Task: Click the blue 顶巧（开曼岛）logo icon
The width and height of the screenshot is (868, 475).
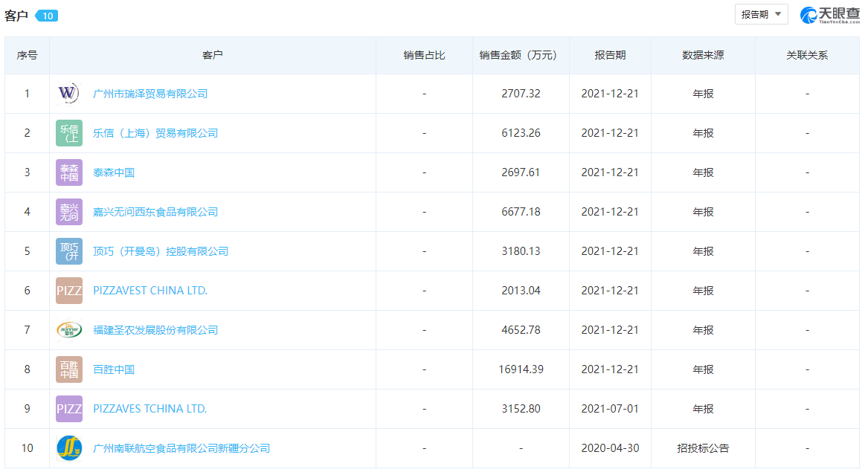Action: click(x=68, y=251)
